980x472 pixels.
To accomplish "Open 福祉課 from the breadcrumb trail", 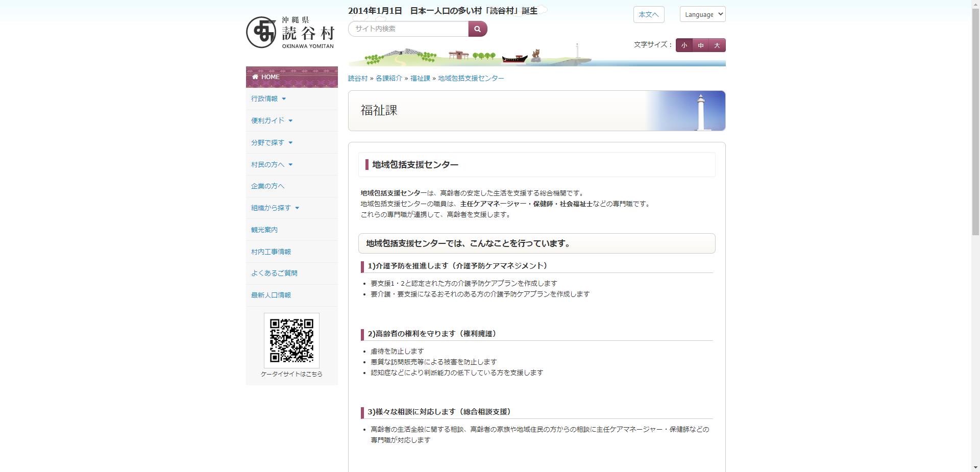I will tap(420, 78).
